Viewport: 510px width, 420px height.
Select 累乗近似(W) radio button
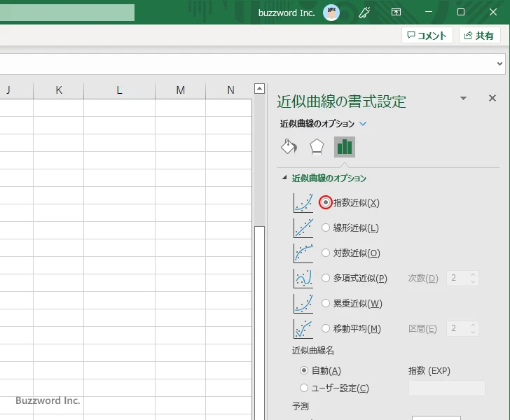326,303
